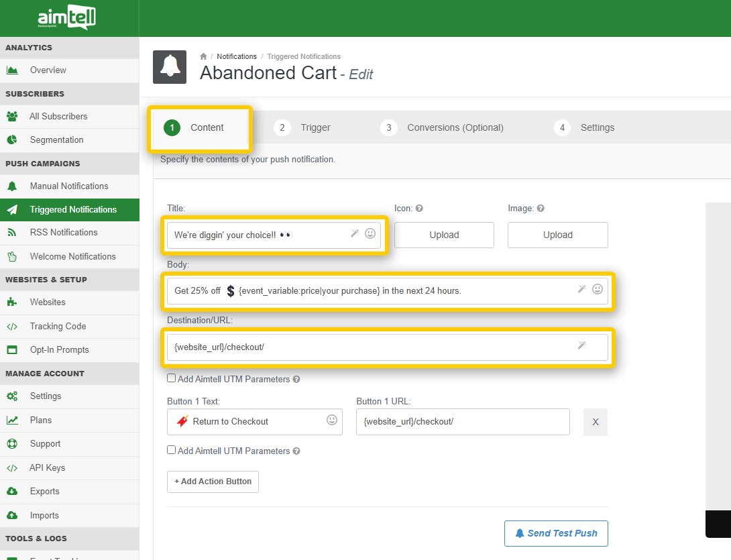This screenshot has width=731, height=560.
Task: Click the Welcome Notifications hand icon
Action: coord(12,256)
